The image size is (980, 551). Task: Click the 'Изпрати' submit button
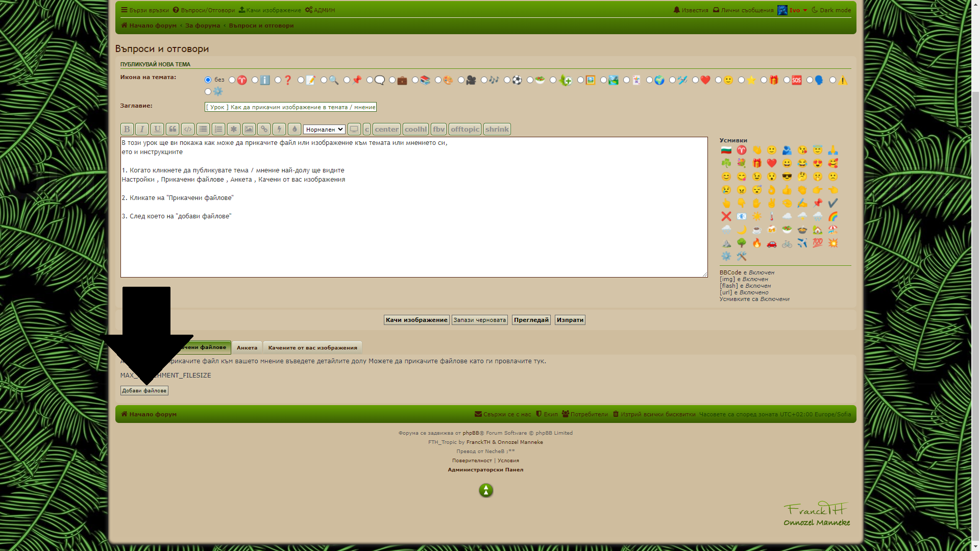click(x=570, y=320)
